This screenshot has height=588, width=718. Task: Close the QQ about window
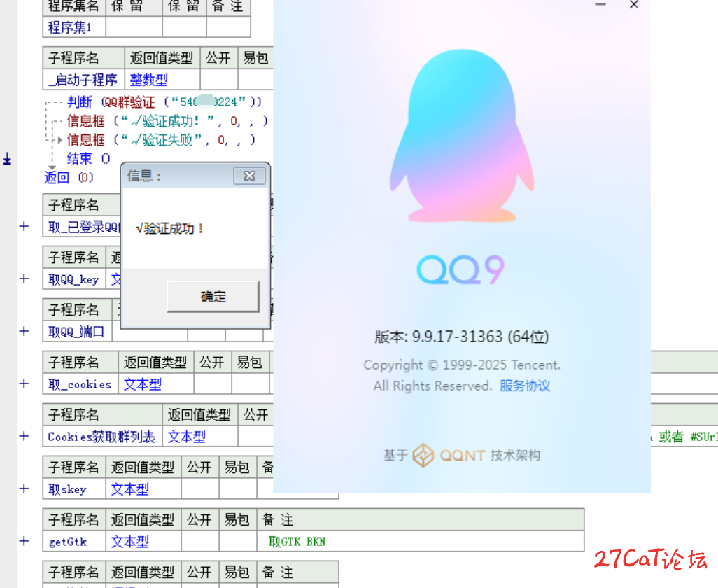[634, 5]
